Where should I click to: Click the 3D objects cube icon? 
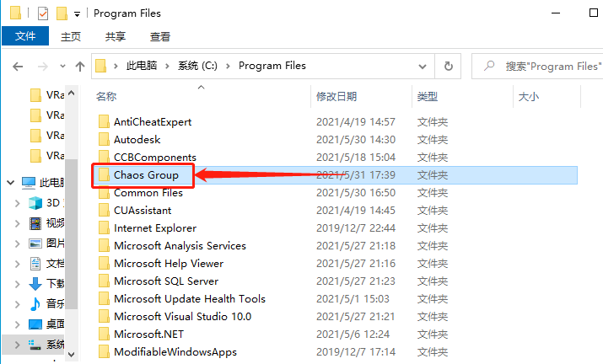[35, 203]
